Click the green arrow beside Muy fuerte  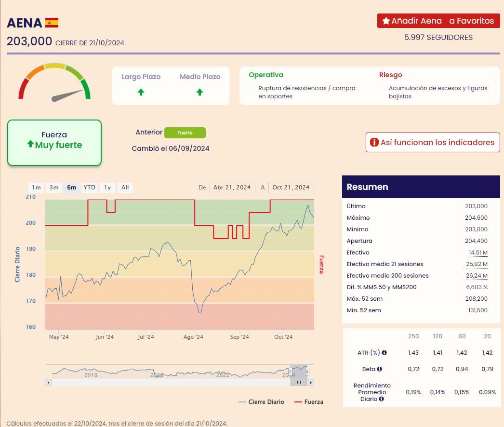click(x=30, y=144)
